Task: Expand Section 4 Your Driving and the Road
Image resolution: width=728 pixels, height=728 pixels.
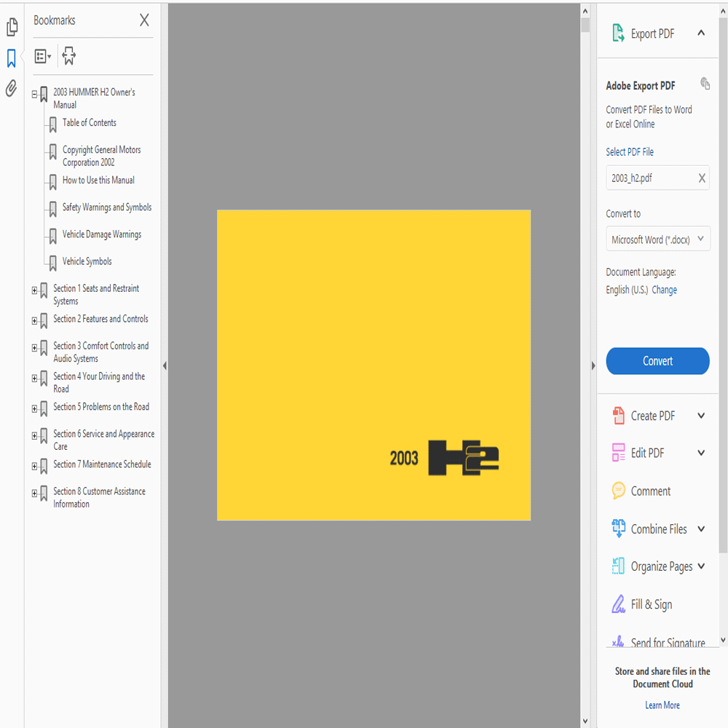Action: pyautogui.click(x=34, y=379)
